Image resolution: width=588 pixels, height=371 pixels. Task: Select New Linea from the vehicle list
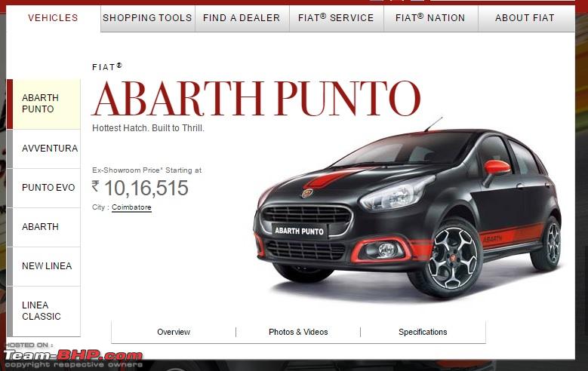click(44, 266)
